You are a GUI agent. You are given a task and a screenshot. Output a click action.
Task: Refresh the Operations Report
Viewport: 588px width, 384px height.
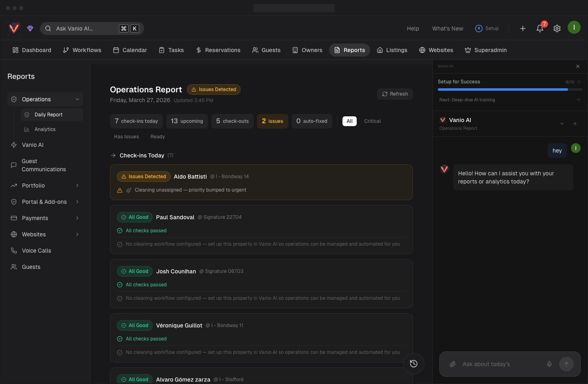point(395,94)
